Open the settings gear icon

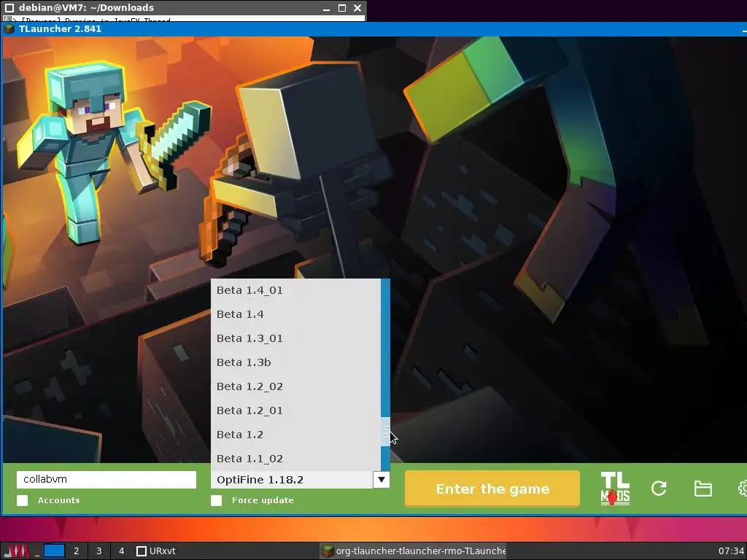(742, 489)
